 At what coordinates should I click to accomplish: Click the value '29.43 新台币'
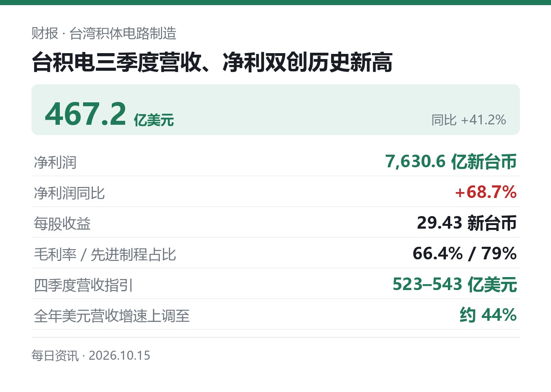click(467, 223)
